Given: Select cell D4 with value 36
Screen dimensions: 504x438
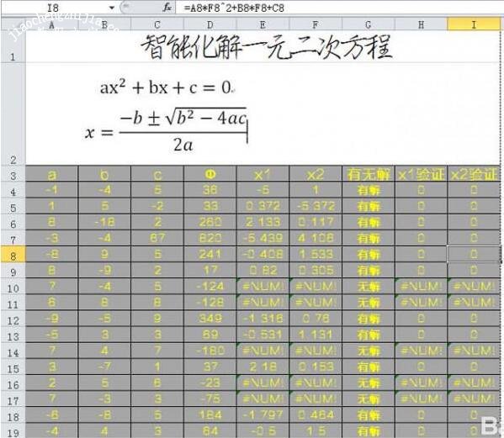Looking at the screenshot, I should point(210,190).
